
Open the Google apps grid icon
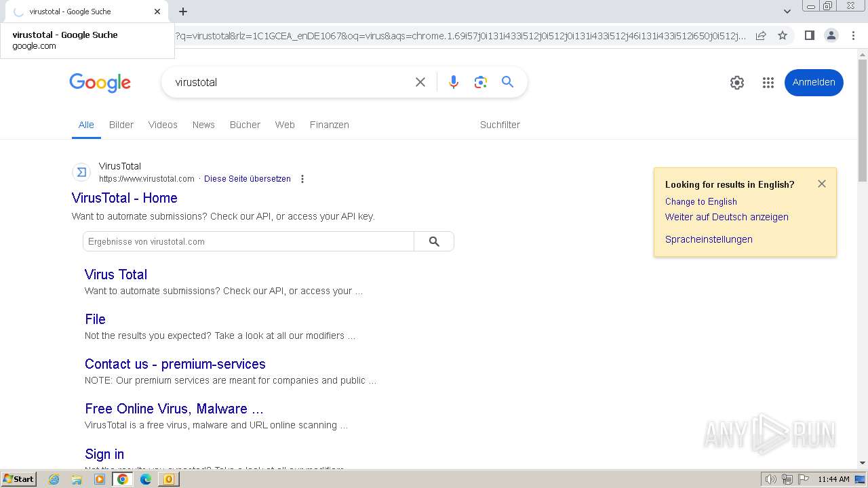[x=768, y=83]
